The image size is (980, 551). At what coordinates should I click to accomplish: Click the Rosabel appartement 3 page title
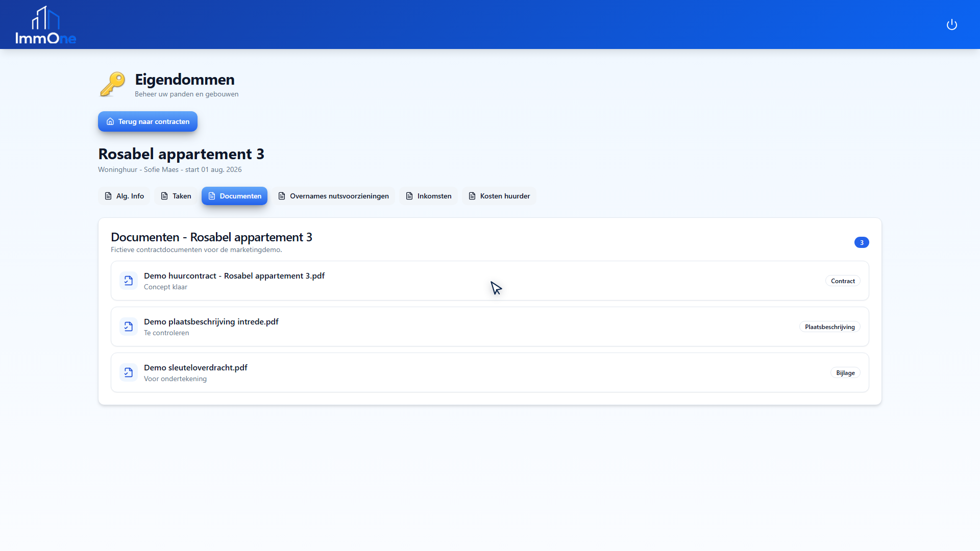pyautogui.click(x=181, y=154)
